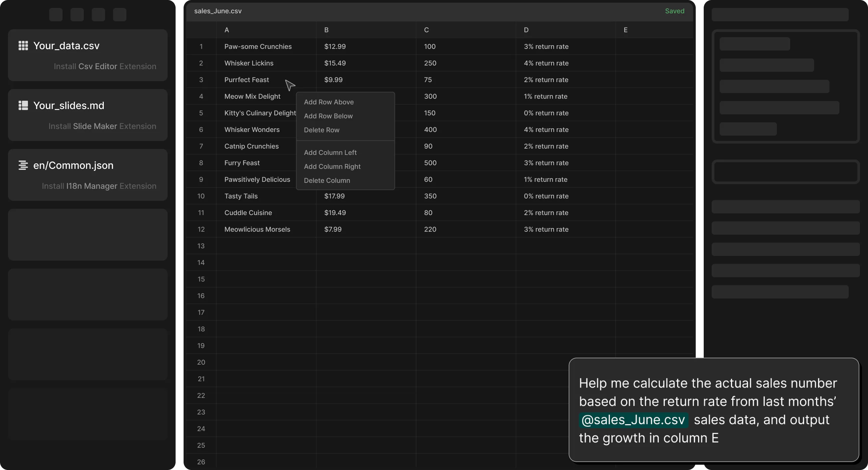Click the $9.99 price cell

coord(366,80)
